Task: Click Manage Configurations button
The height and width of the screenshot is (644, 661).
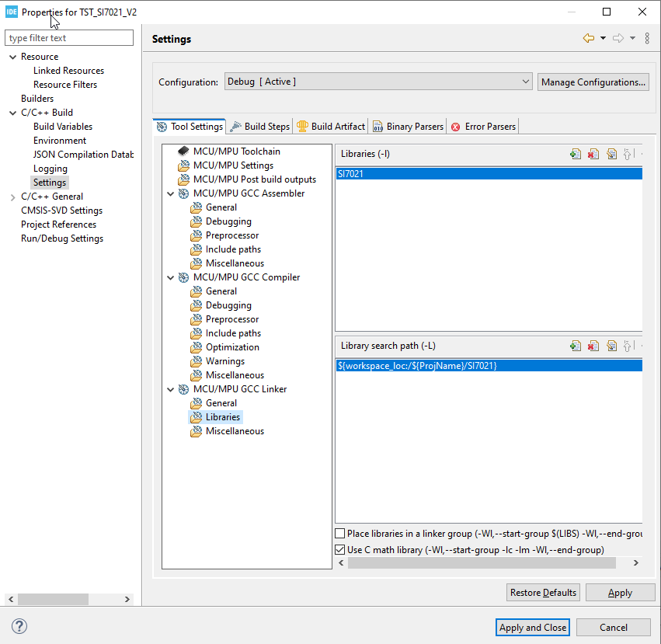Action: (x=593, y=81)
